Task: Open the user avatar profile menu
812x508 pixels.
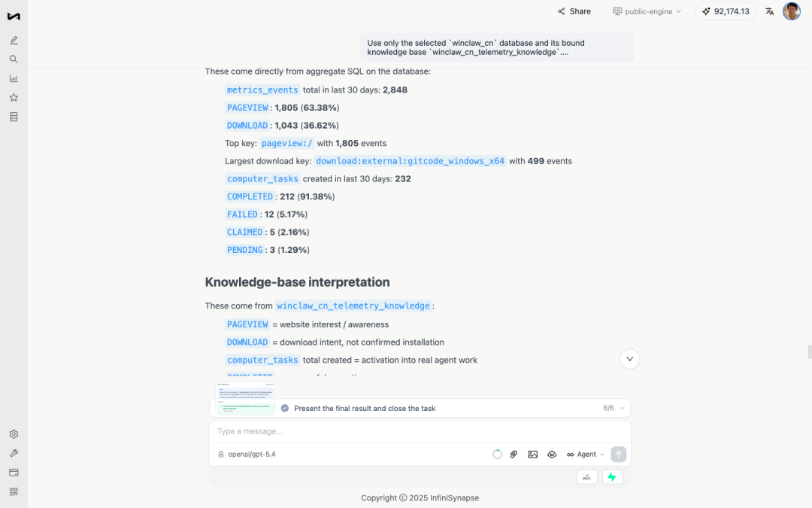Action: (x=792, y=11)
